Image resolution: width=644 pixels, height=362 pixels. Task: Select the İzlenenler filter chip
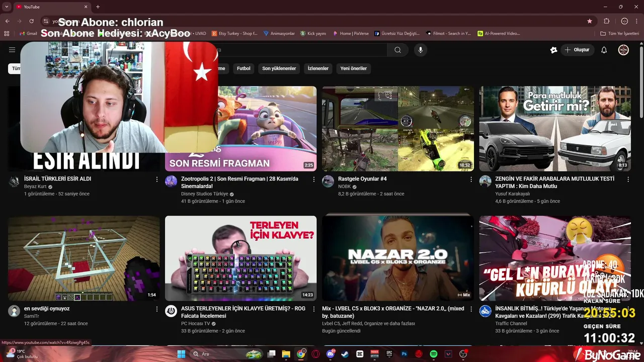point(318,68)
